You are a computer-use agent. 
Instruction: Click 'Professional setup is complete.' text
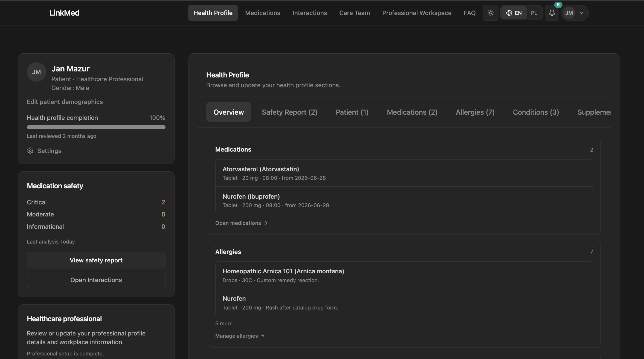(65, 354)
